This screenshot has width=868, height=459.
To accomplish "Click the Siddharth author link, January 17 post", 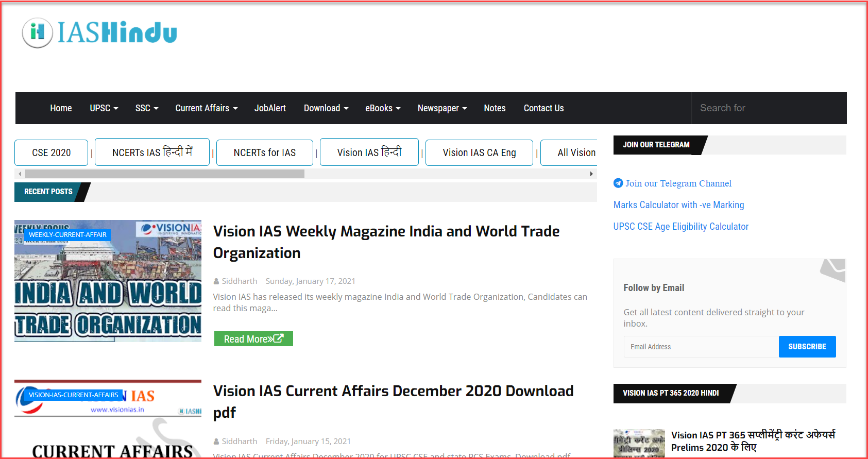I will pyautogui.click(x=240, y=281).
